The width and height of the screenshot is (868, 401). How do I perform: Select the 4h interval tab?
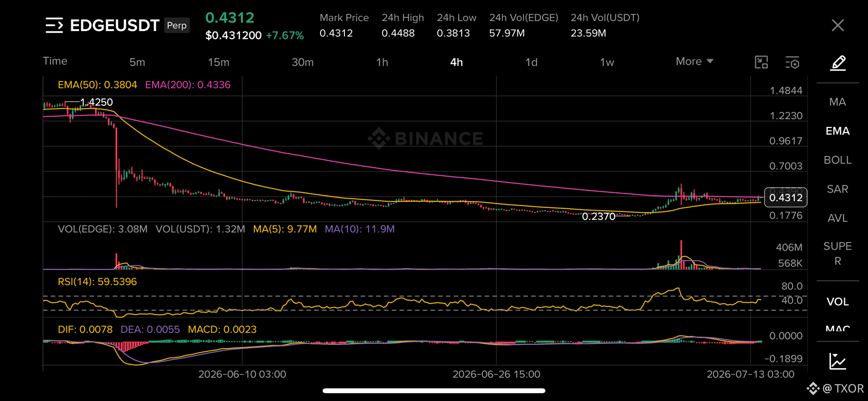click(456, 62)
